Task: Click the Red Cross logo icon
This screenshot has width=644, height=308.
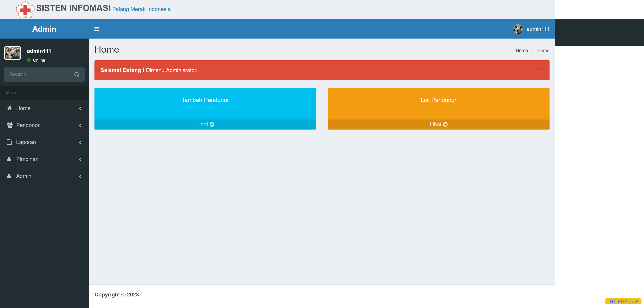Action: 25,10
